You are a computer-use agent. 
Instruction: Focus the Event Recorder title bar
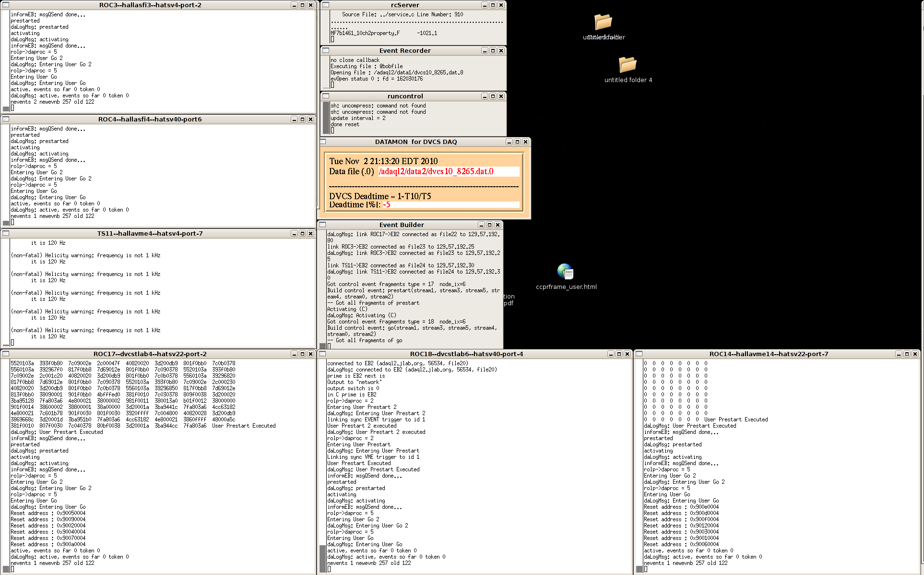(405, 50)
